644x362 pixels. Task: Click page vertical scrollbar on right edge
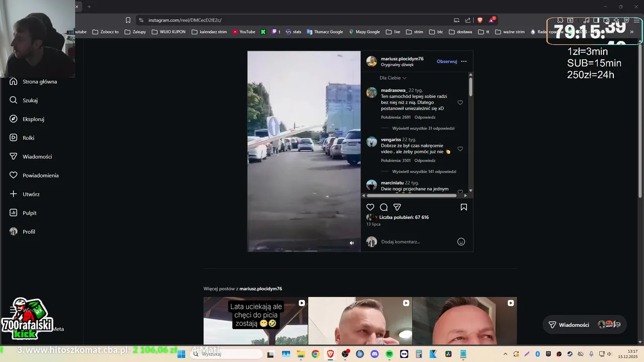(640, 121)
